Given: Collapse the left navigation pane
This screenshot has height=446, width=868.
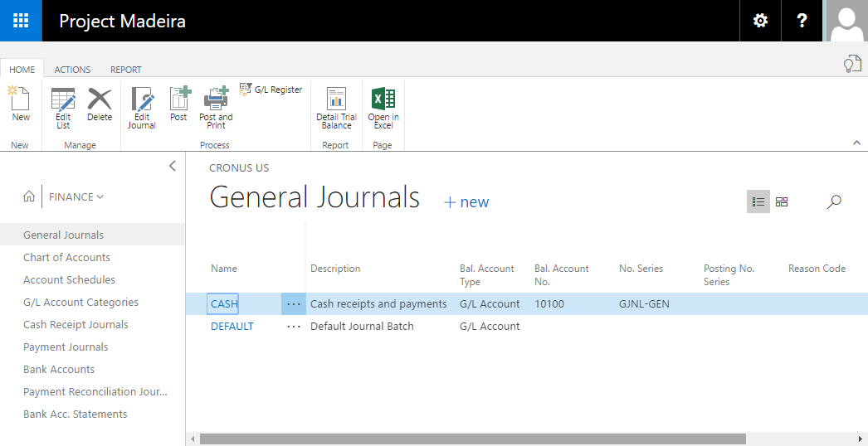Looking at the screenshot, I should (x=173, y=166).
